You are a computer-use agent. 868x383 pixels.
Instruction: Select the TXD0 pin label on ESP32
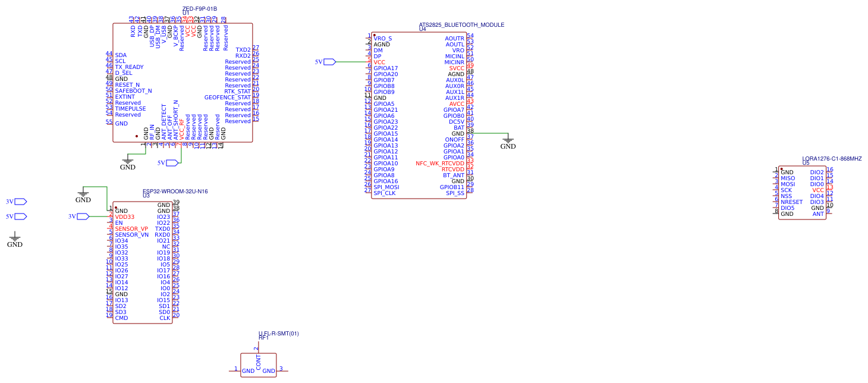pyautogui.click(x=163, y=229)
